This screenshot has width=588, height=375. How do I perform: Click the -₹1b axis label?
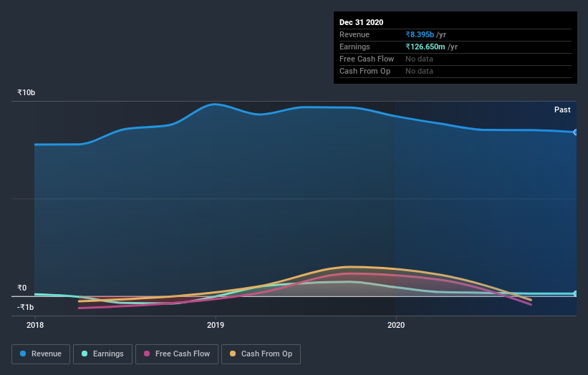[x=26, y=307]
